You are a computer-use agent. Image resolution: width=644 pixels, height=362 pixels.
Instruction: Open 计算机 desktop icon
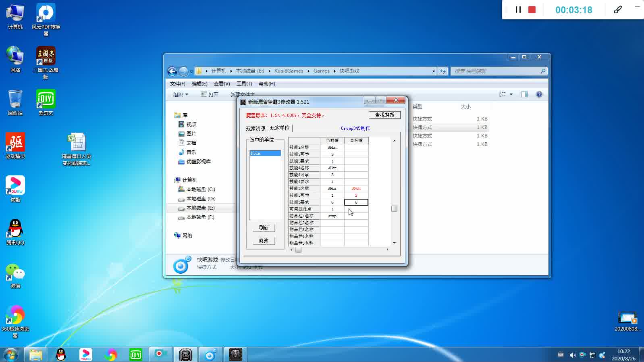(15, 17)
